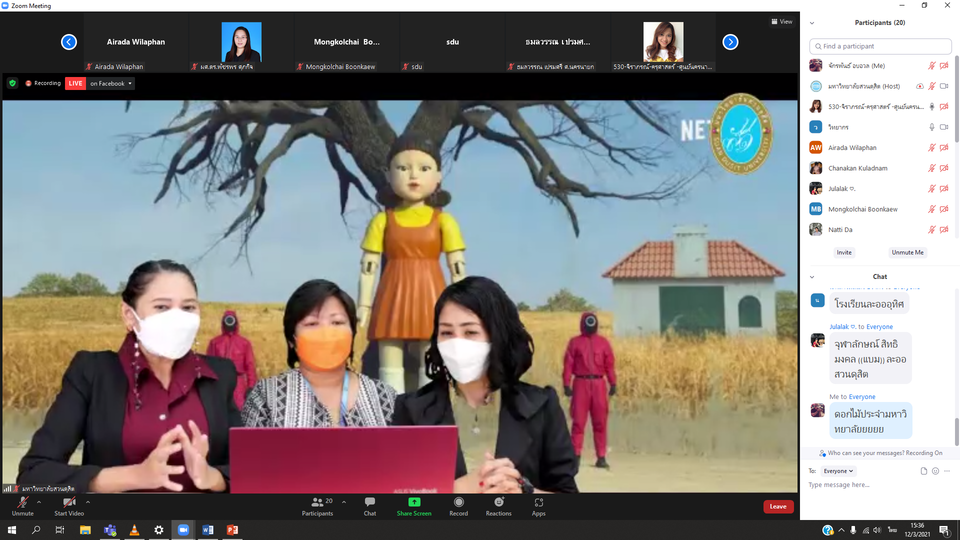Click video-off icon for Chanakan Kuladnam
Screen dimensions: 960x540
(944, 168)
